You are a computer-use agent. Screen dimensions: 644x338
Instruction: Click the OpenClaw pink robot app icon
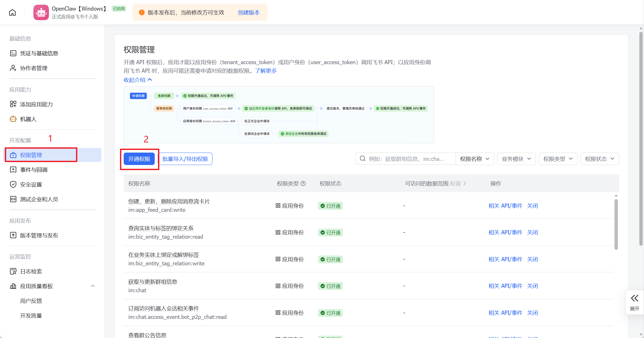(41, 12)
